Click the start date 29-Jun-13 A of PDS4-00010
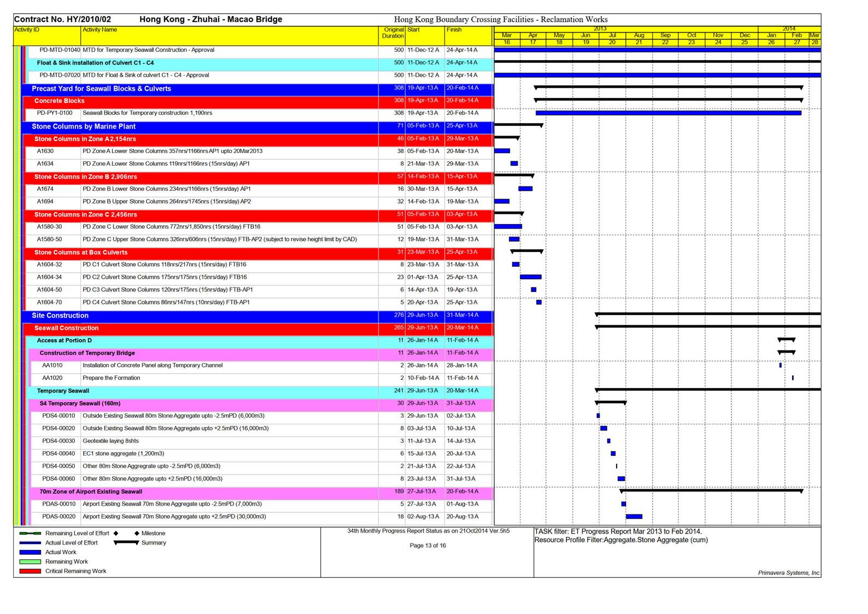This screenshot has width=868, height=614. tap(422, 416)
